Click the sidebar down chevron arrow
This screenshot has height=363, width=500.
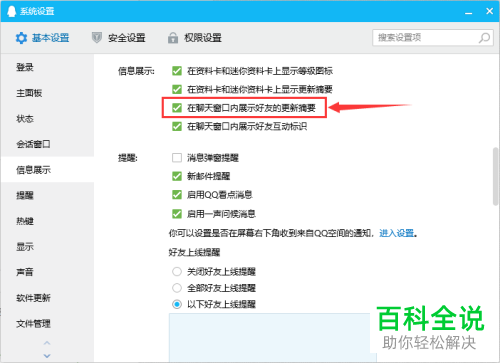point(47,356)
